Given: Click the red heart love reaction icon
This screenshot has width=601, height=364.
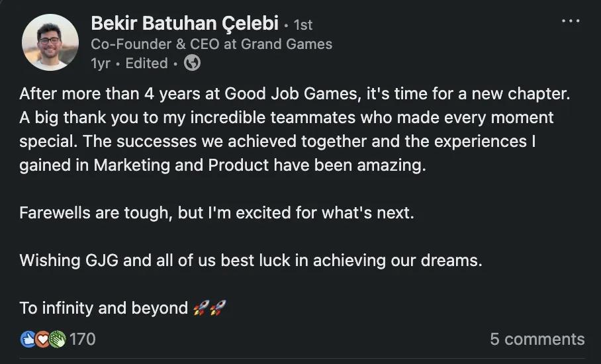Looking at the screenshot, I should pyautogui.click(x=43, y=340).
